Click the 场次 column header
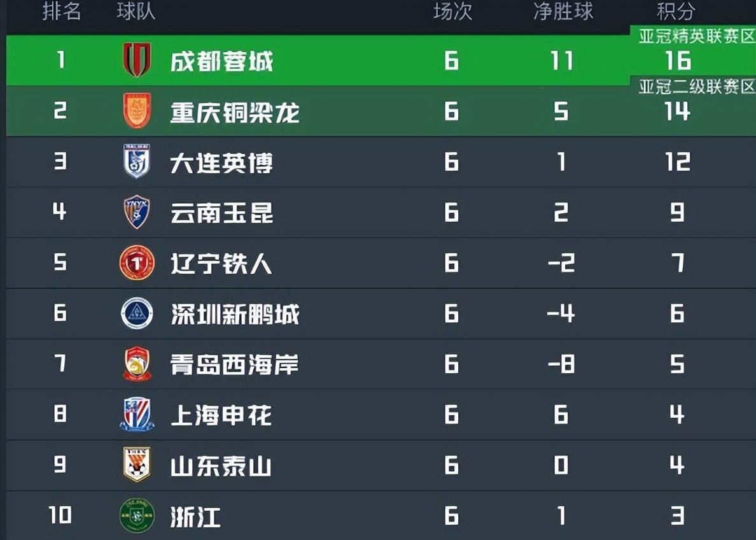This screenshot has width=756, height=540. click(x=452, y=11)
